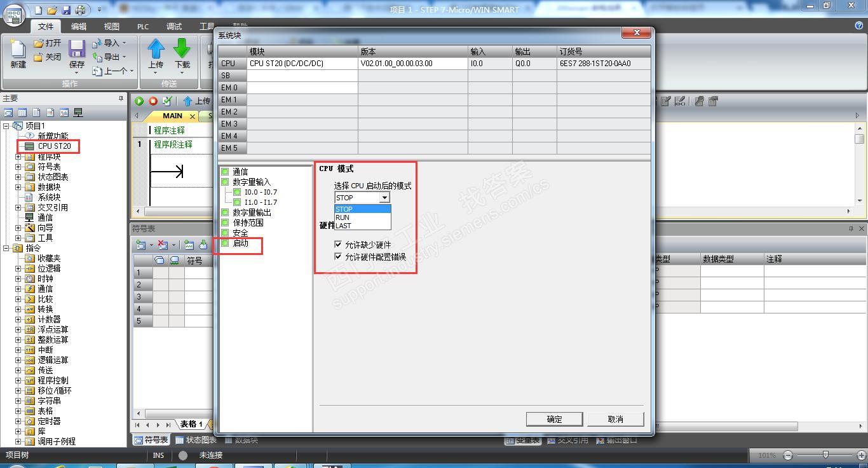
Task: Click the zoom slider in the status bar
Action: [x=825, y=455]
